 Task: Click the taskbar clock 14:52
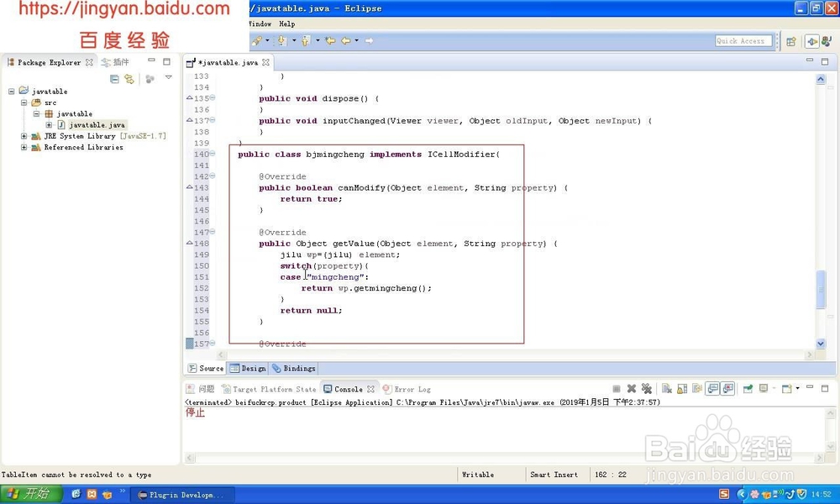coord(822,494)
